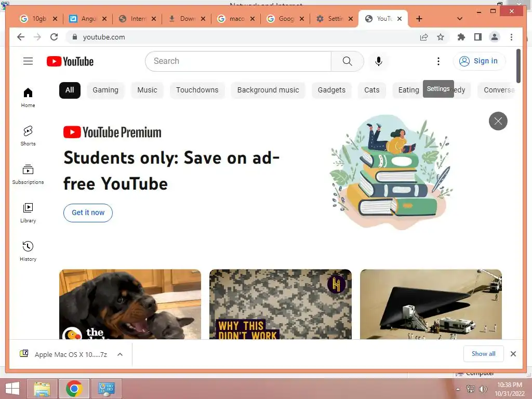The width and height of the screenshot is (532, 399).
Task: Open Library in sidebar
Action: click(28, 212)
